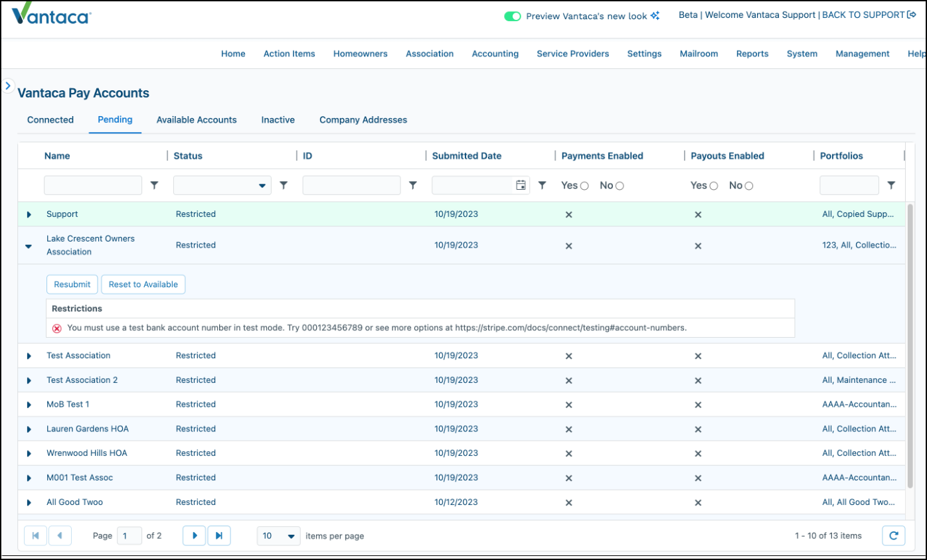
Task: Go to the next page of results
Action: [195, 535]
